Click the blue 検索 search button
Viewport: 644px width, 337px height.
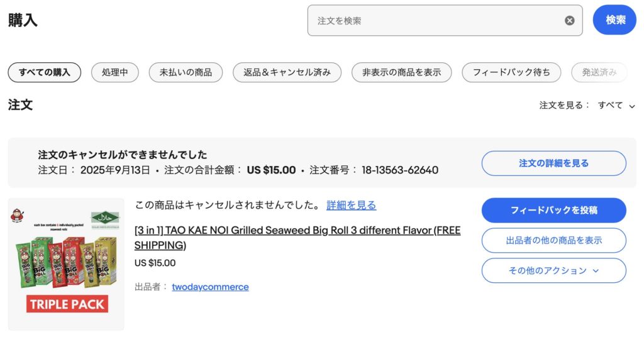point(615,20)
